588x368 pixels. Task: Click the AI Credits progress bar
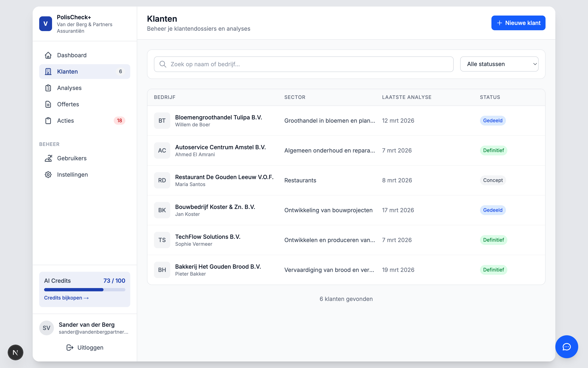[85, 290]
